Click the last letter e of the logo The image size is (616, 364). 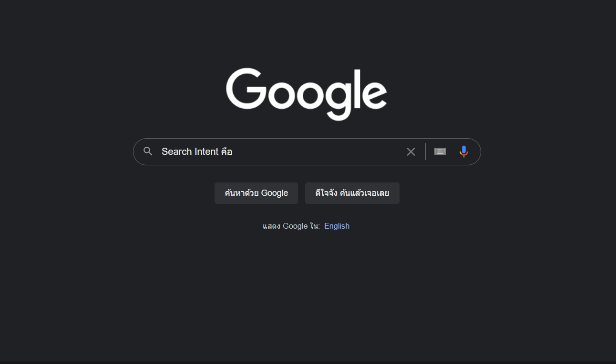(375, 95)
